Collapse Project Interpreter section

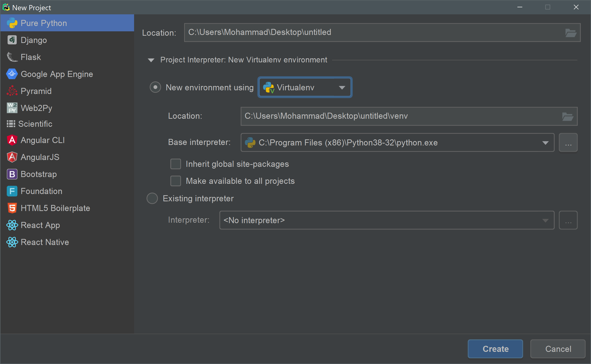click(151, 60)
